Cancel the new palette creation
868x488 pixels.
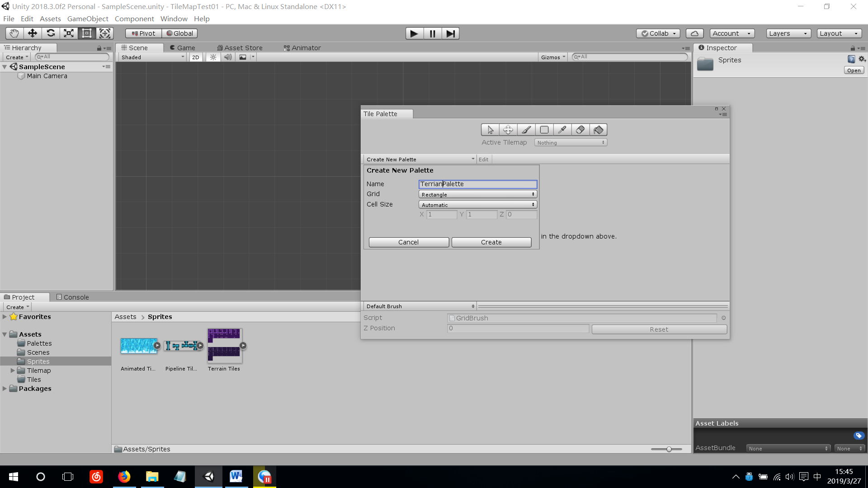(x=408, y=242)
